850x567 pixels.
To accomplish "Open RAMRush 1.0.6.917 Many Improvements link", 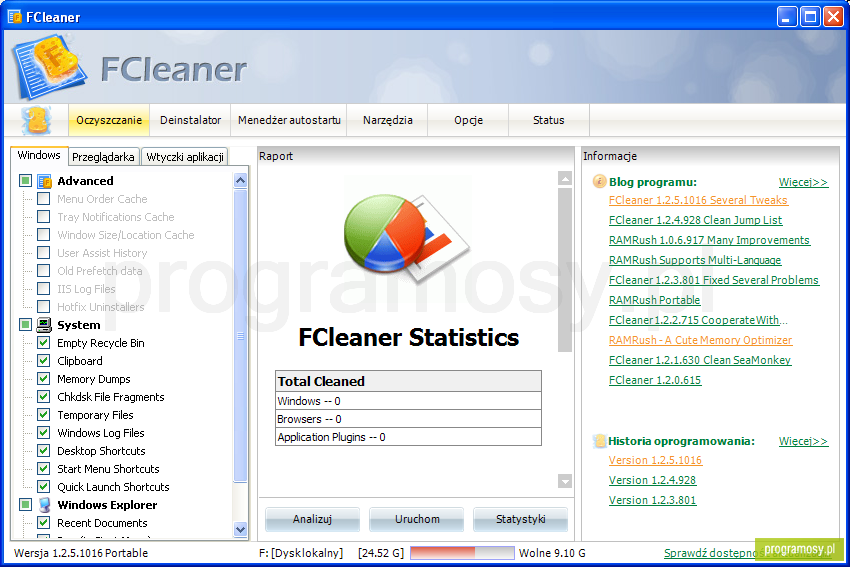I will pyautogui.click(x=709, y=240).
